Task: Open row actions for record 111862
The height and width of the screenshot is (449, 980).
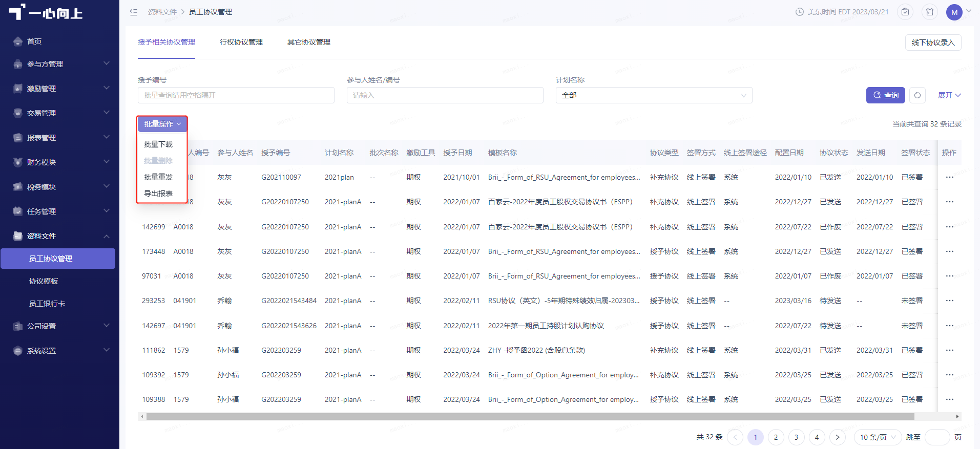Action: (950, 350)
